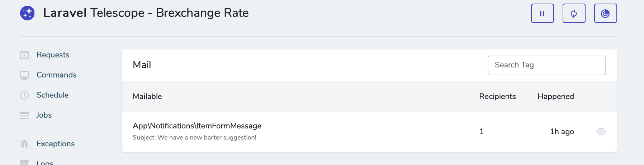644x165 pixels.
Task: Click the bug icon beside Exceptions
Action: (24, 144)
